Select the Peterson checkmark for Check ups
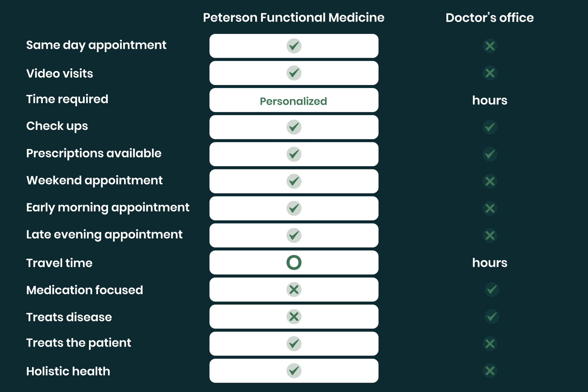 tap(294, 127)
